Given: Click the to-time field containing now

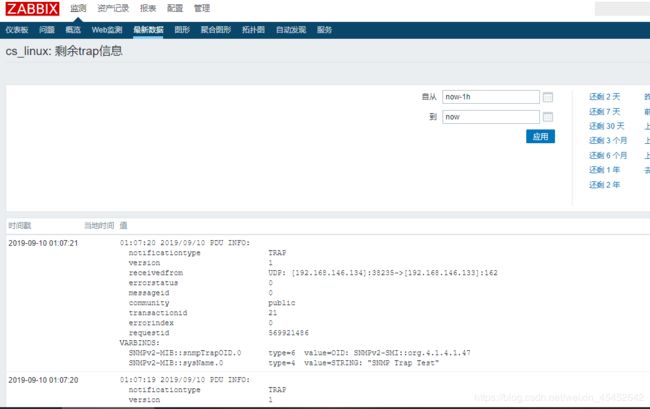Looking at the screenshot, I should (x=491, y=117).
